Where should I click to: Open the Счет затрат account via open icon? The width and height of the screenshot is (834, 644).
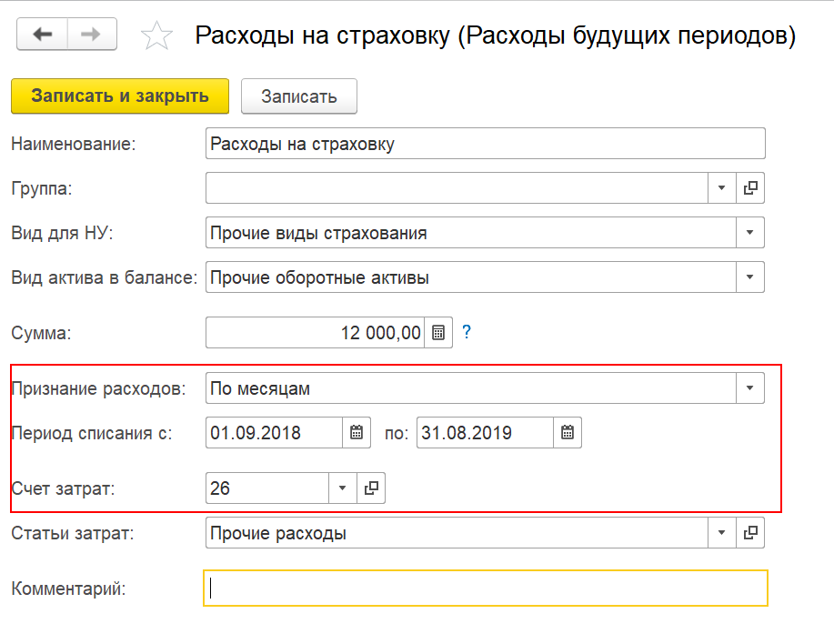[x=371, y=488]
